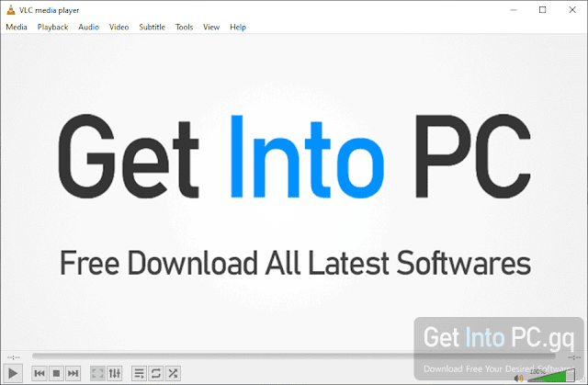
Task: Skip to next media track
Action: 73,373
